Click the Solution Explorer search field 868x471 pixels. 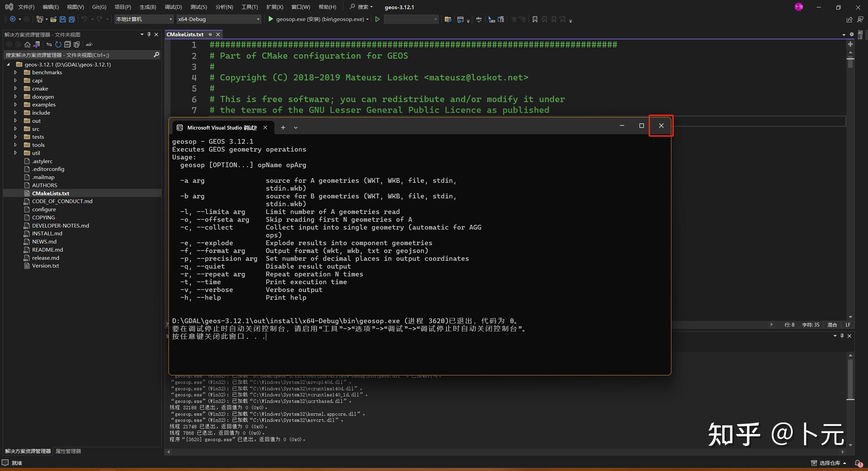[78, 55]
